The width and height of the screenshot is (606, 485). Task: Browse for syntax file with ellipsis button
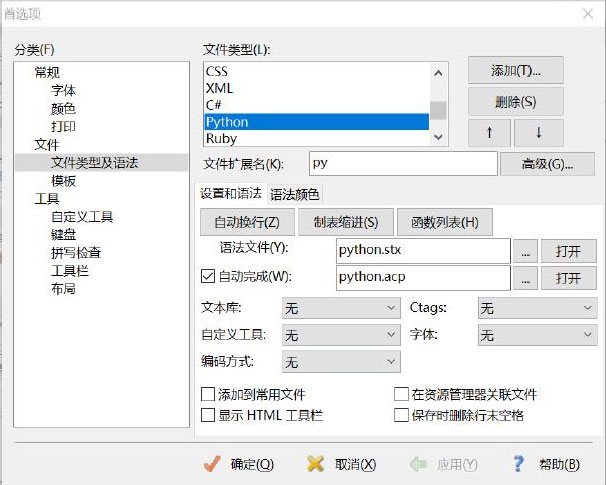click(x=525, y=250)
